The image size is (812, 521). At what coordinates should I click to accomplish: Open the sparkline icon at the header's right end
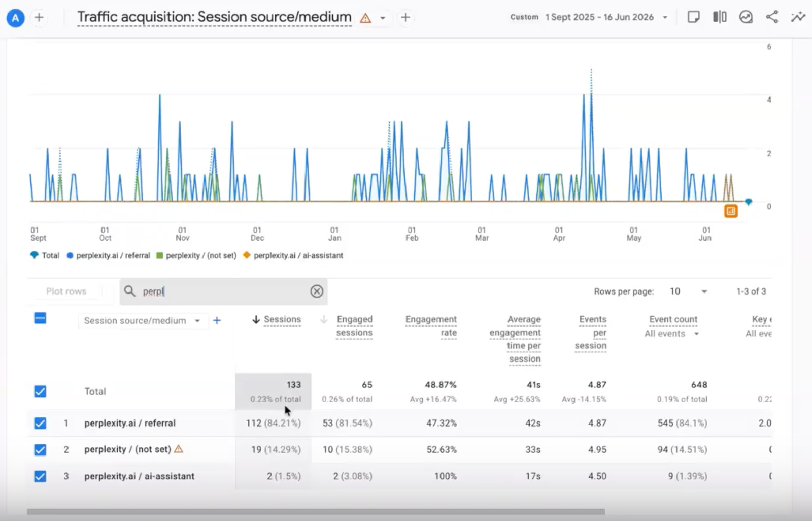click(x=798, y=17)
